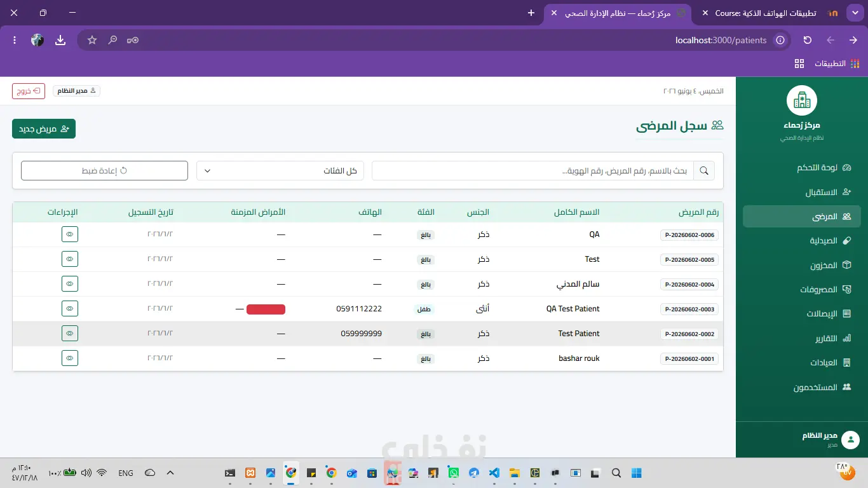Expand the كل الفئات category dropdown
The height and width of the screenshot is (488, 868).
coord(280,171)
